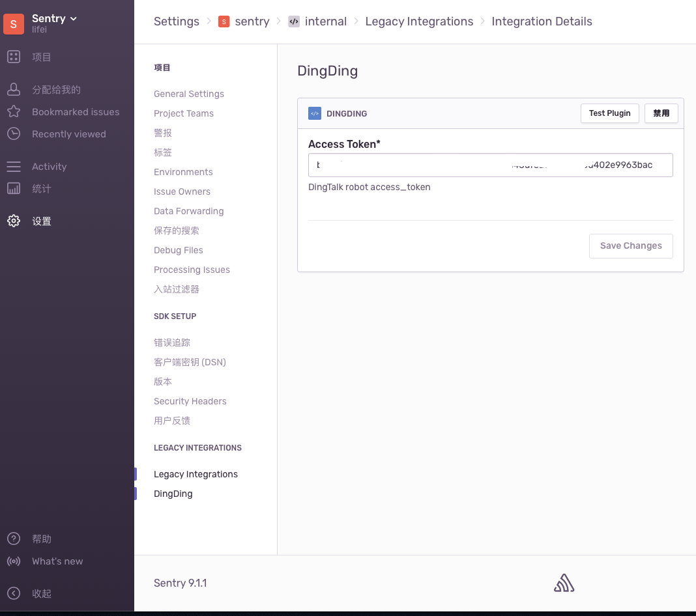Click inside the Access Token input field
The width and height of the screenshot is (696, 616).
pyautogui.click(x=490, y=165)
